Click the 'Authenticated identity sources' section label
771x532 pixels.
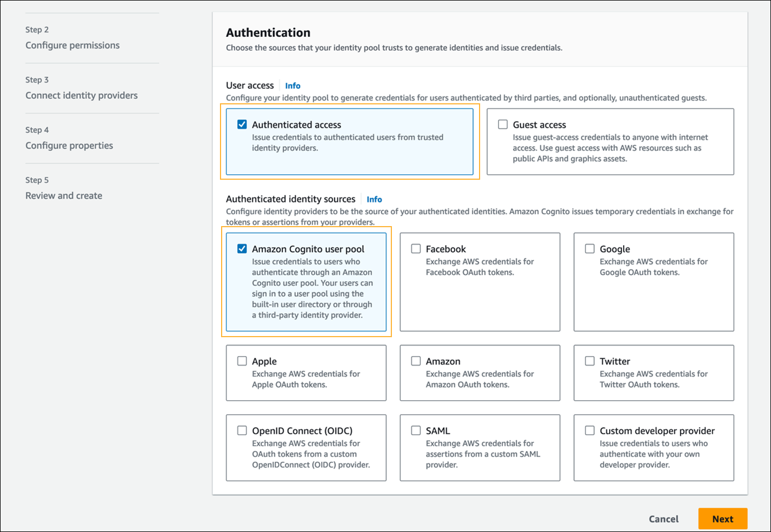[x=290, y=199]
